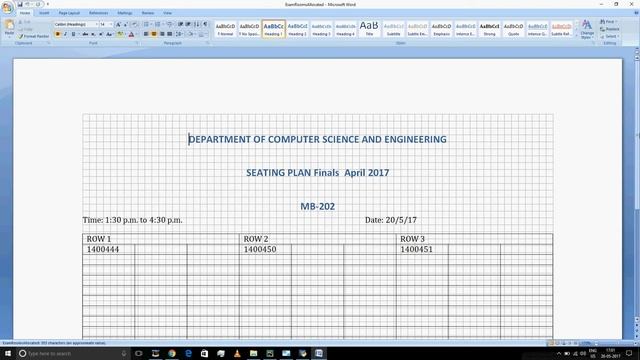Open the borders dropdown

coord(207,34)
